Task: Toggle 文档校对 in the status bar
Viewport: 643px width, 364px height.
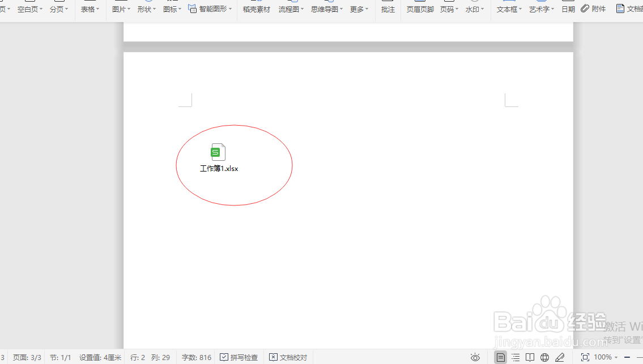Action: (287, 357)
